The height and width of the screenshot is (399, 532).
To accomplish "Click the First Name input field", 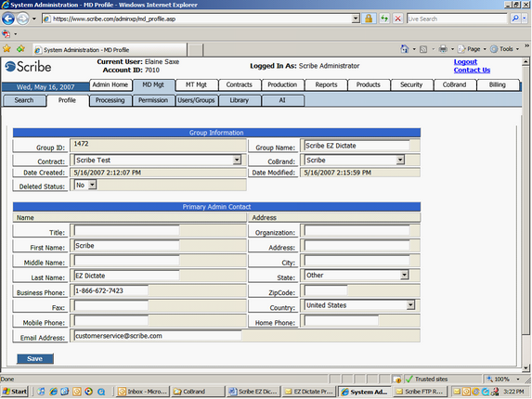I will click(127, 246).
